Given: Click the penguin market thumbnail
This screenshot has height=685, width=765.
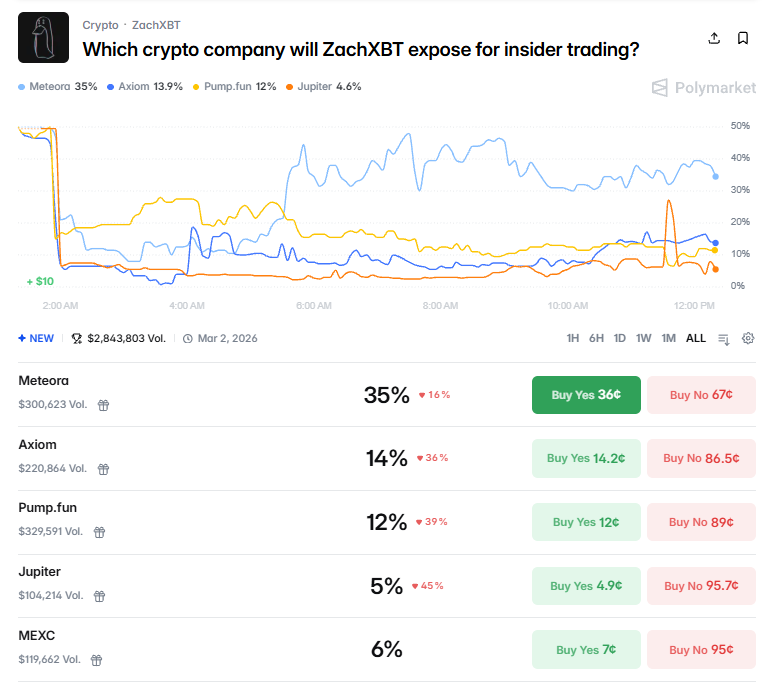Looking at the screenshot, I should pyautogui.click(x=44, y=38).
